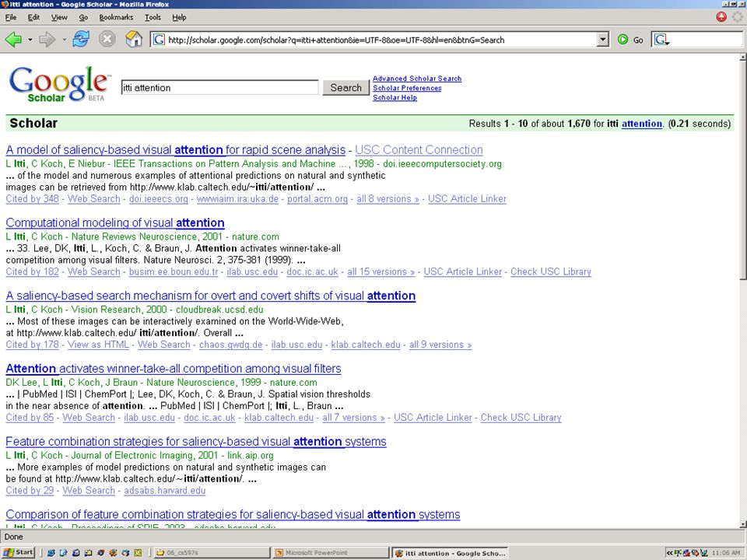Open the 'all 8 versions' link
This screenshot has width=747, height=560.
pos(388,199)
